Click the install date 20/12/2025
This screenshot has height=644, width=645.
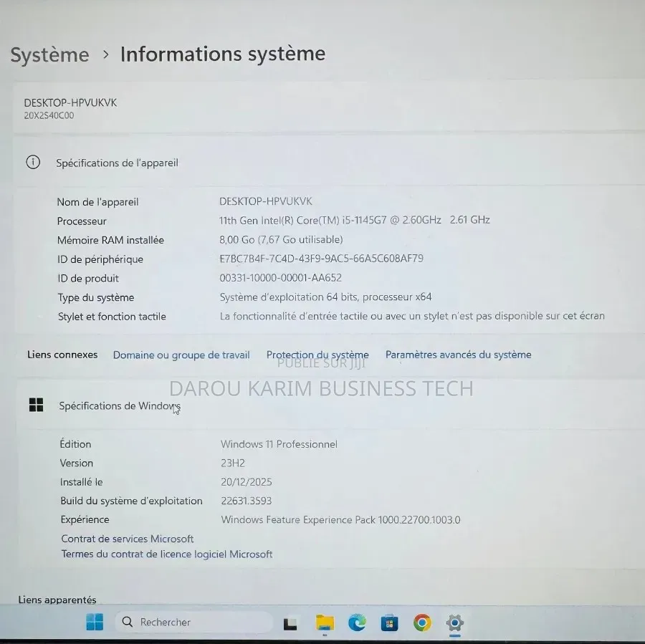pos(247,482)
